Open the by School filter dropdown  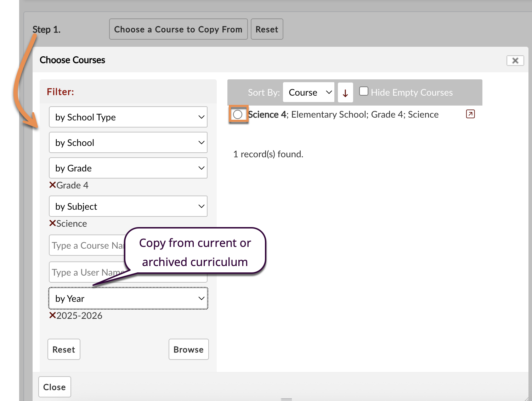point(128,143)
